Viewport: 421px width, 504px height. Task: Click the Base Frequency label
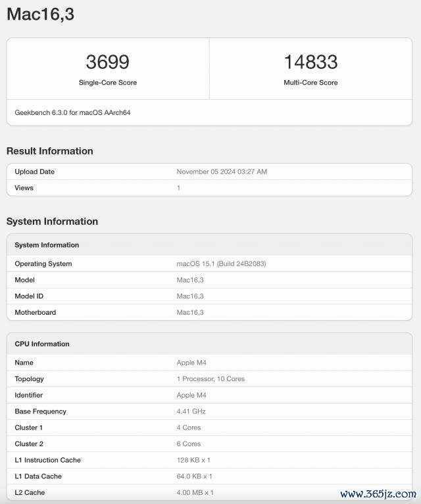click(41, 411)
